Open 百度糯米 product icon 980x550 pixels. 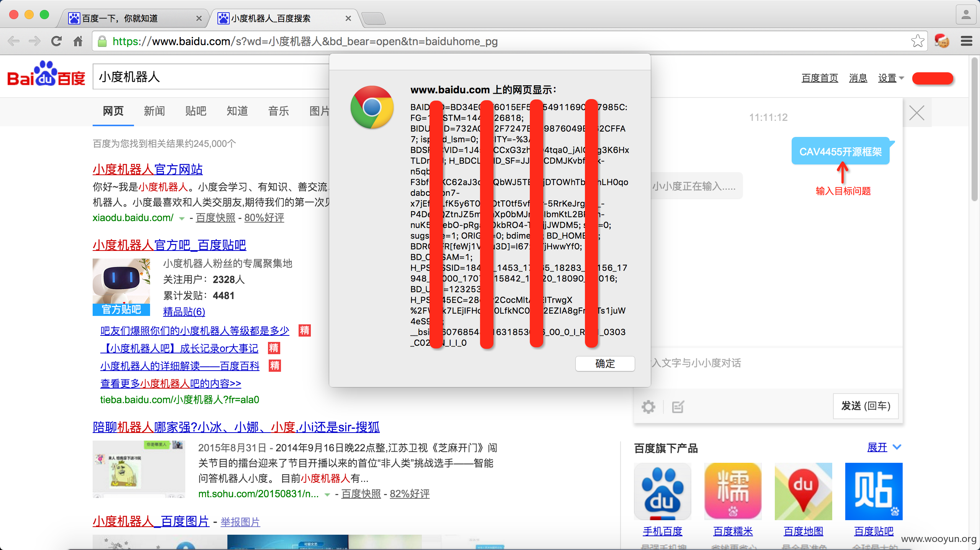click(x=733, y=491)
